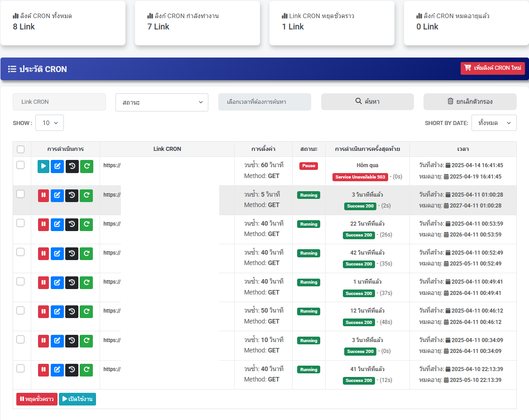This screenshot has height=420, width=529.
Task: Click the edit icon for the 50-second interval cron
Action: tap(57, 312)
